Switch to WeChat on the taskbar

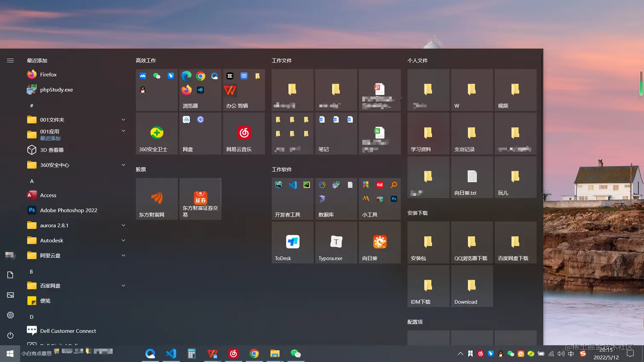[296, 353]
